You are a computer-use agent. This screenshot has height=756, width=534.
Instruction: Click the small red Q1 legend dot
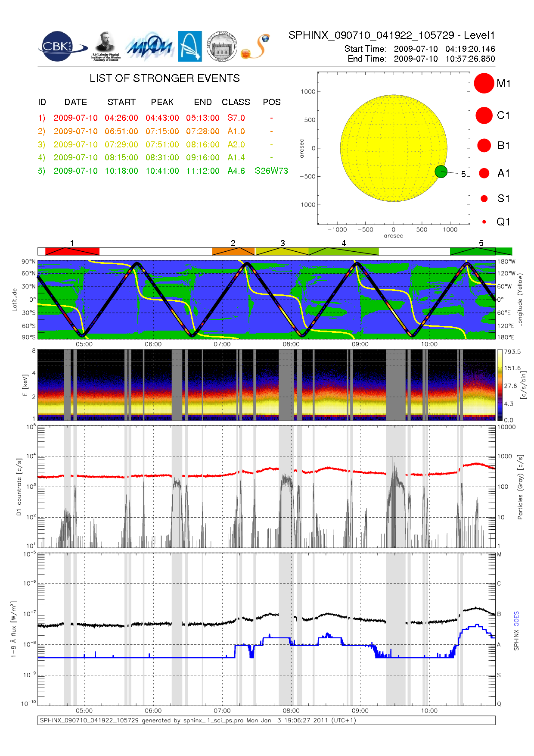coord(484,222)
